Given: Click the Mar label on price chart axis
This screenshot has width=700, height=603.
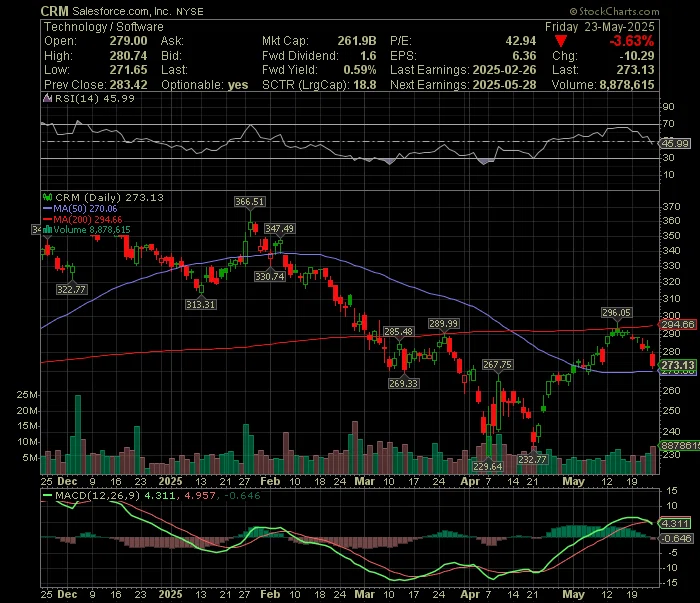Looking at the screenshot, I should pyautogui.click(x=364, y=481).
